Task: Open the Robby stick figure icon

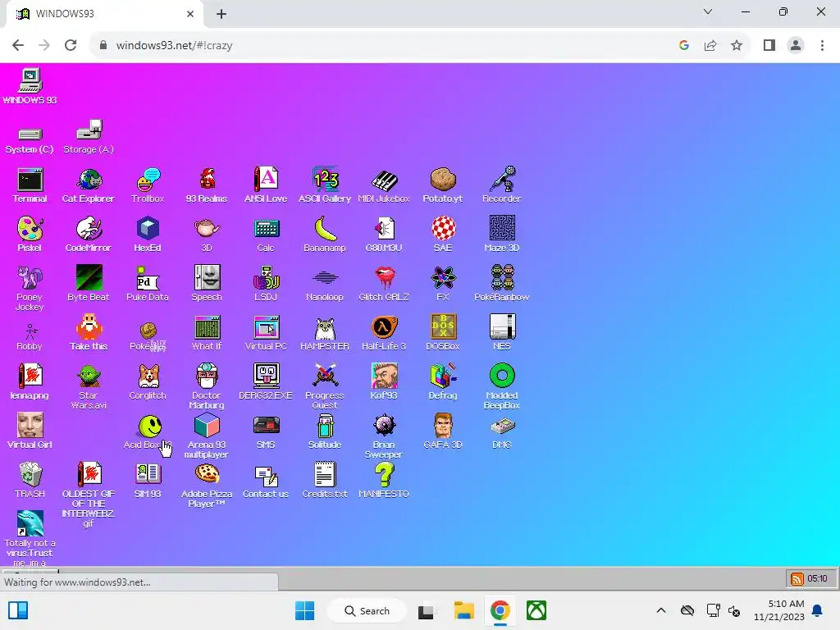Action: 30,337
